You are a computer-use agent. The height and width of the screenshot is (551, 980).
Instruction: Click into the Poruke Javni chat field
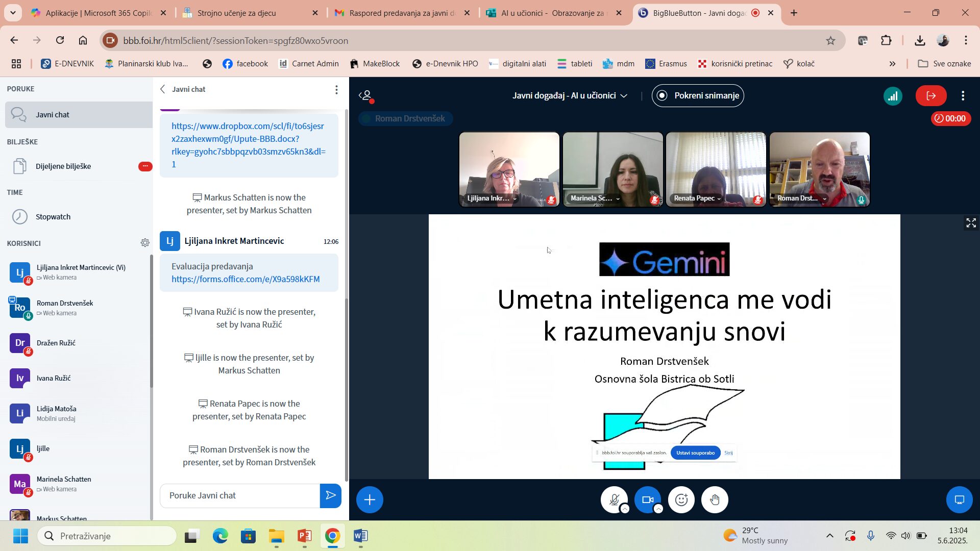[x=240, y=495]
